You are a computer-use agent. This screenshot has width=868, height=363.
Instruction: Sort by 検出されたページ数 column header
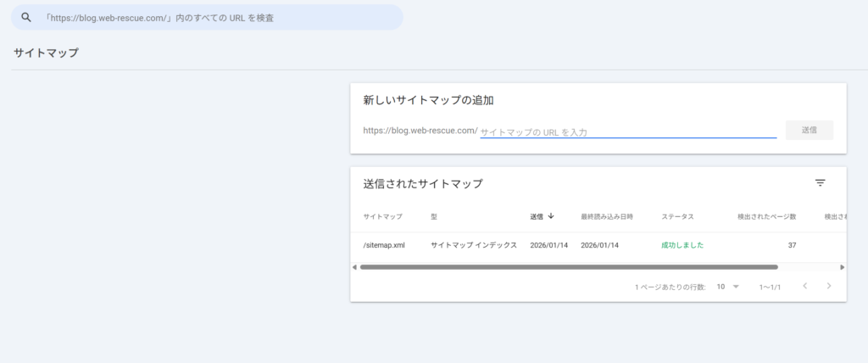point(766,216)
